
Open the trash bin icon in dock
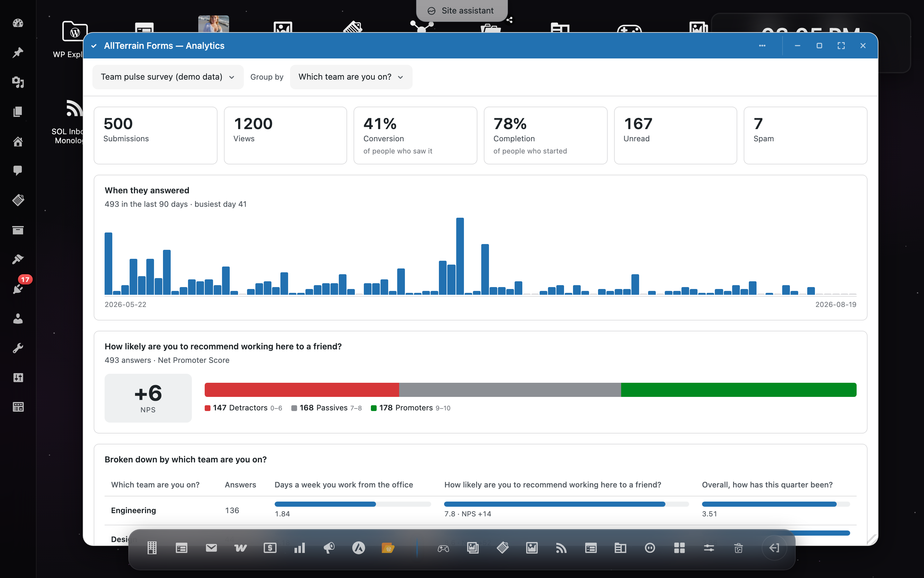(739, 548)
